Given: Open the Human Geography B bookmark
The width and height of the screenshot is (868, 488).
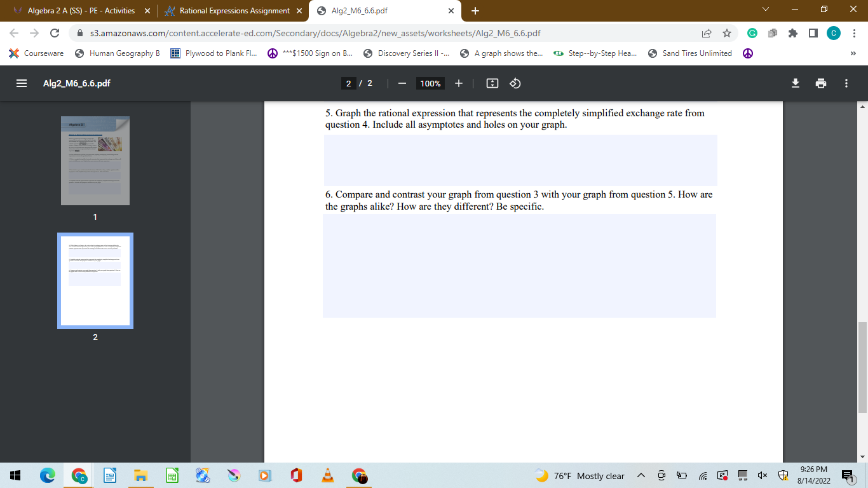Looking at the screenshot, I should point(118,53).
